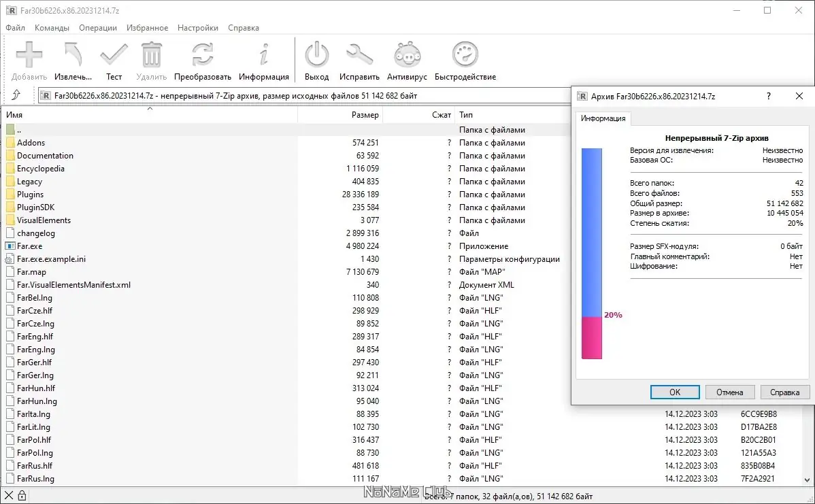Click the Addons folder icon
815x504 pixels.
(10, 142)
